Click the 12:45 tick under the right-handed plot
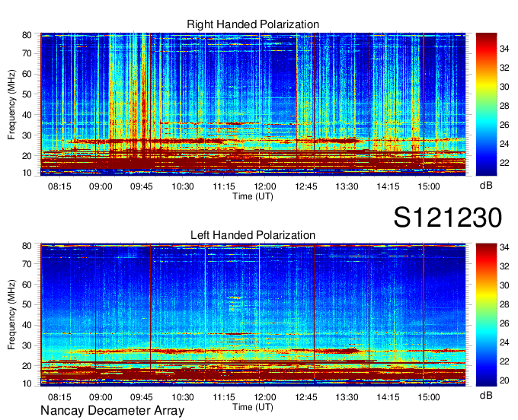This screenshot has height=420, width=518. [306, 186]
